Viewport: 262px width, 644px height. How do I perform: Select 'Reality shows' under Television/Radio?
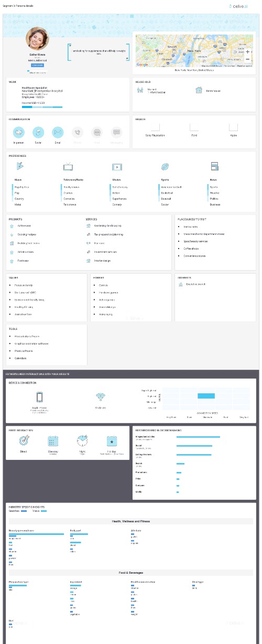coord(71,187)
